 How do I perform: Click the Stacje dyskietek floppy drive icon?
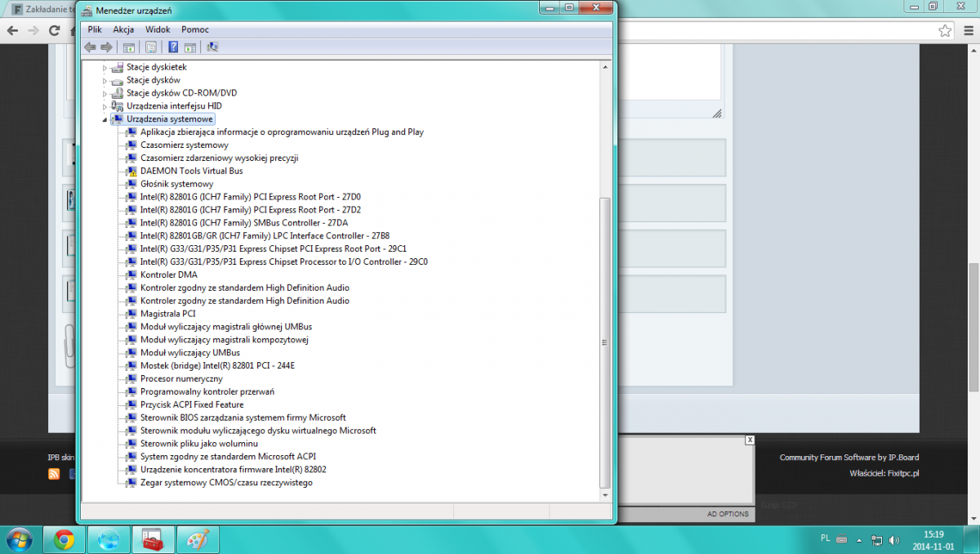118,67
